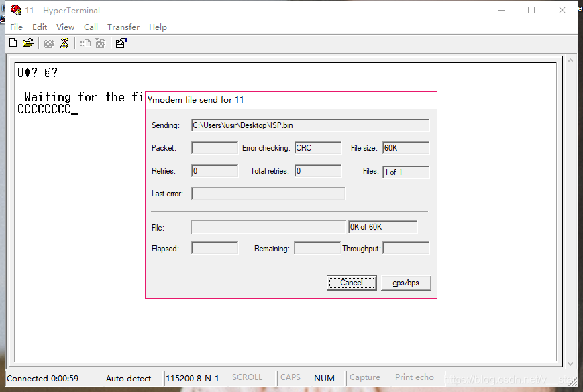This screenshot has height=392, width=583.
Task: Click the Receive file toolbar icon
Action: tap(101, 43)
